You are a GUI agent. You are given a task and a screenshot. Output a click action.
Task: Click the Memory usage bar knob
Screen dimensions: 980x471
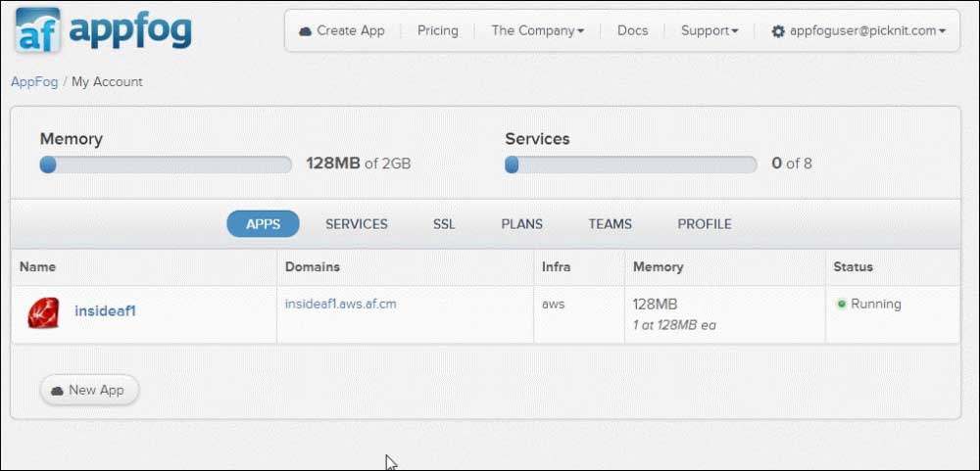48,165
